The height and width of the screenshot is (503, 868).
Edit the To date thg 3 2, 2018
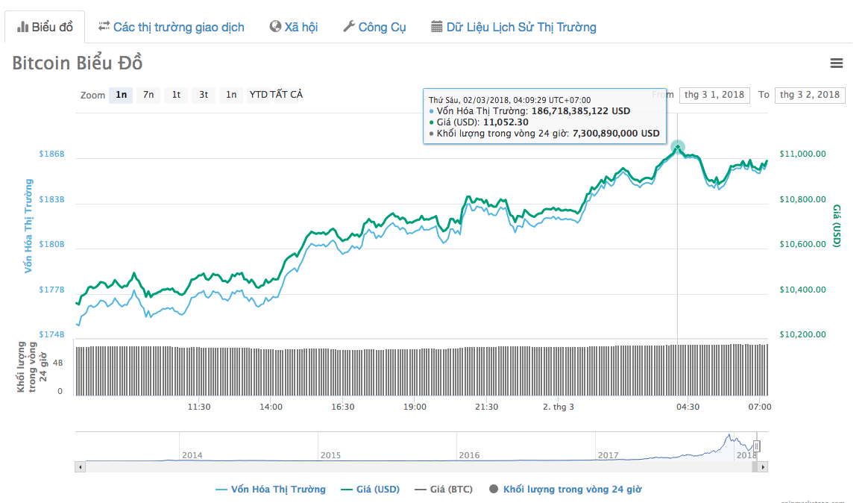810,95
